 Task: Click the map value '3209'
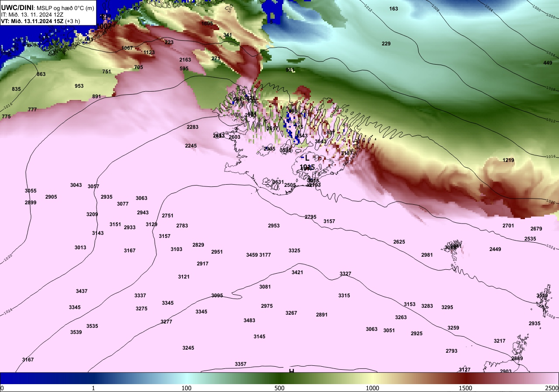[x=92, y=214]
